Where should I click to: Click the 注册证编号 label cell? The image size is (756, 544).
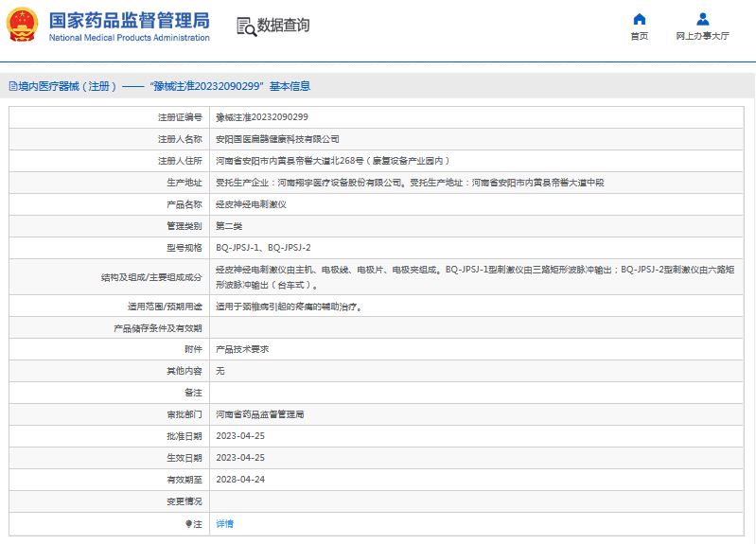(x=110, y=117)
